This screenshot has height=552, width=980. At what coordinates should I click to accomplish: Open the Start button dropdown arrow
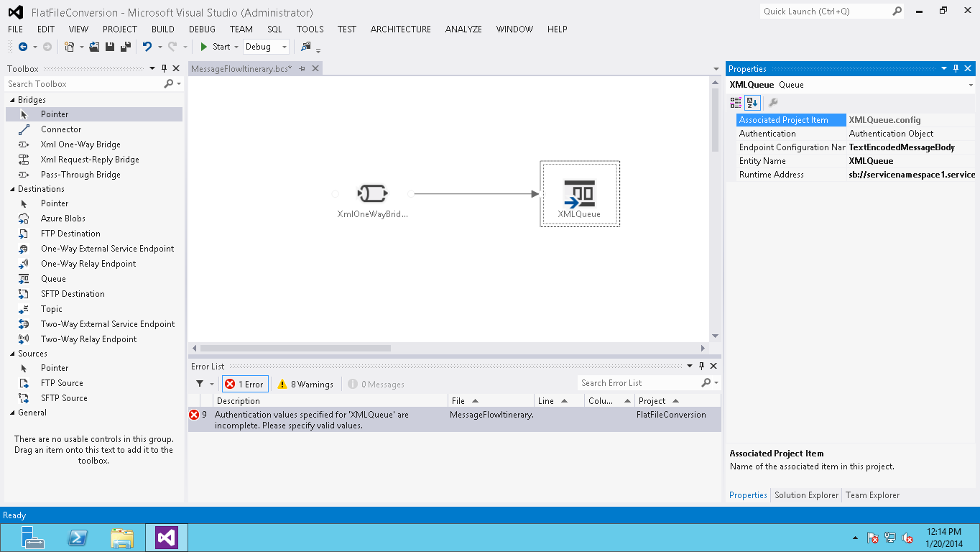coord(236,47)
